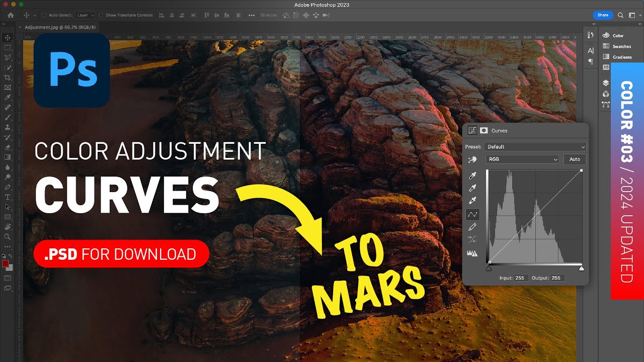
Task: Open the Curves Preset dropdown
Action: tap(535, 147)
